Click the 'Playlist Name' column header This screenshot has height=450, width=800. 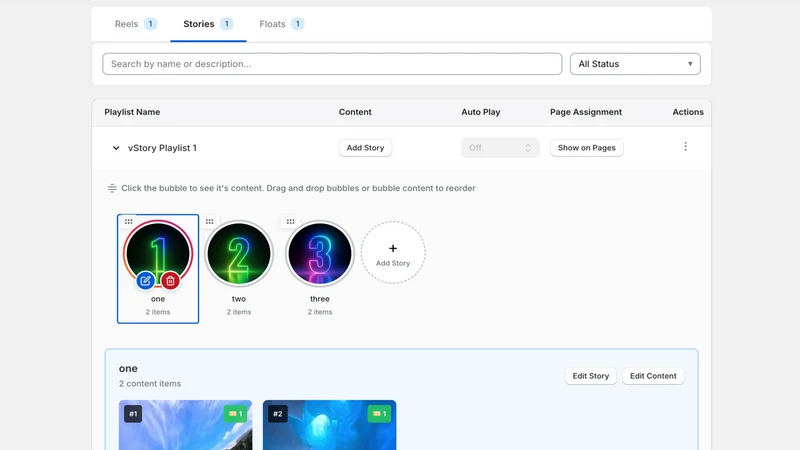[x=132, y=112]
